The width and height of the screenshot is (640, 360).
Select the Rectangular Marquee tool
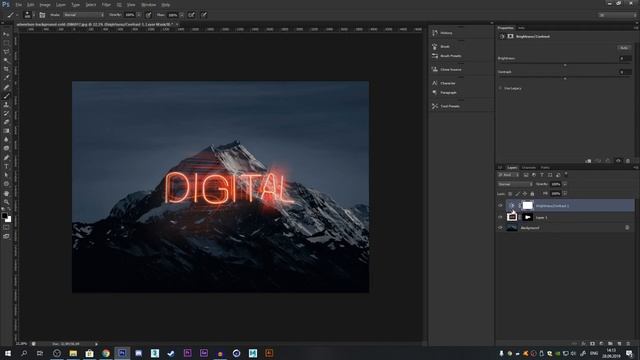click(6, 43)
